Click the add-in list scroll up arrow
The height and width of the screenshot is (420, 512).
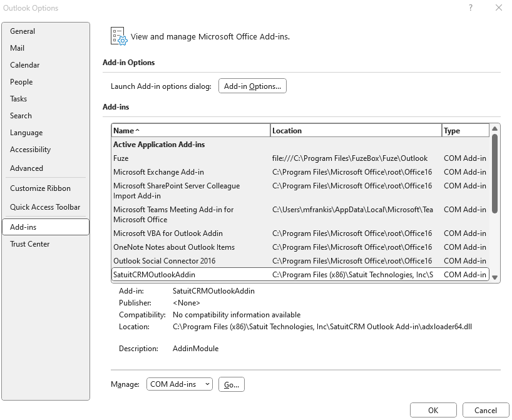click(x=494, y=129)
